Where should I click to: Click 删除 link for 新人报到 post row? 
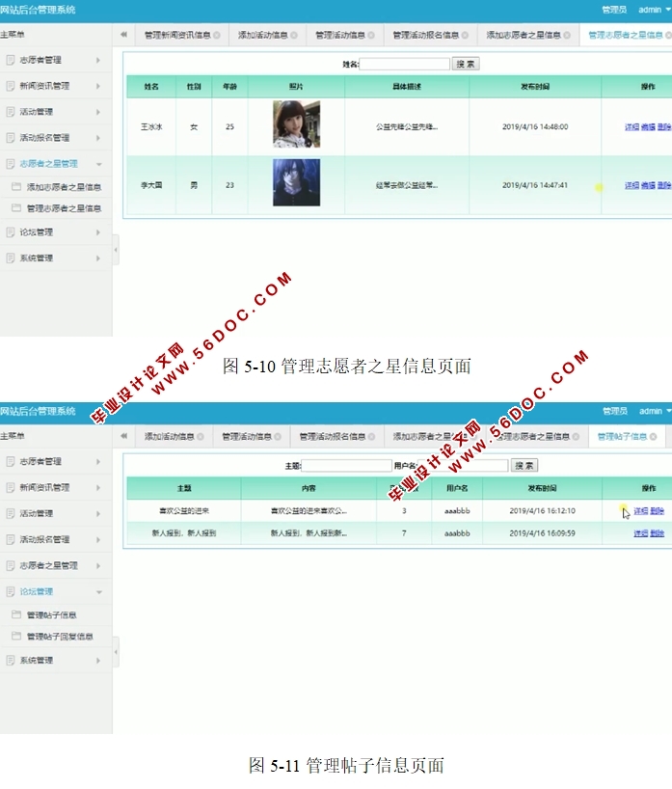pos(657,533)
